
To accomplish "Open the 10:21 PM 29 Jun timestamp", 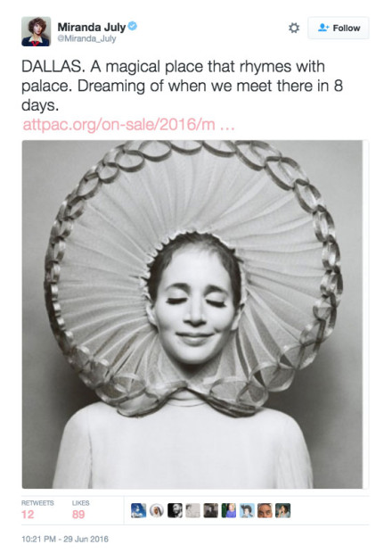I will click(65, 539).
